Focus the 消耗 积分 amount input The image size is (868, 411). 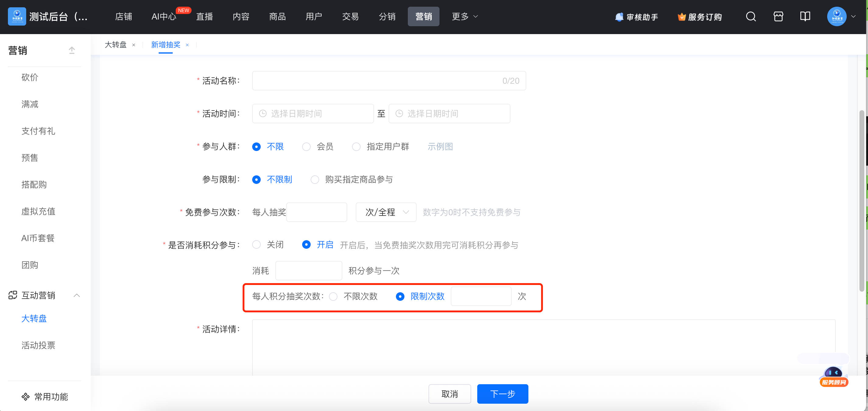tap(308, 271)
